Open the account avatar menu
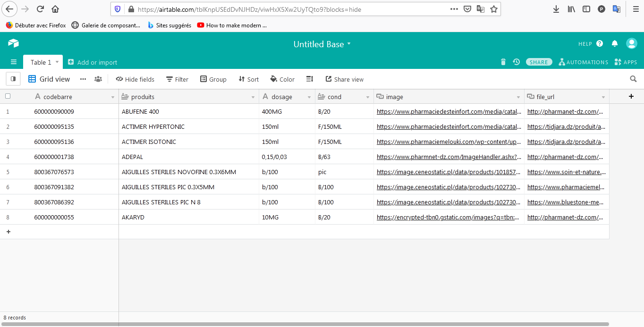644x327 pixels. coord(632,43)
